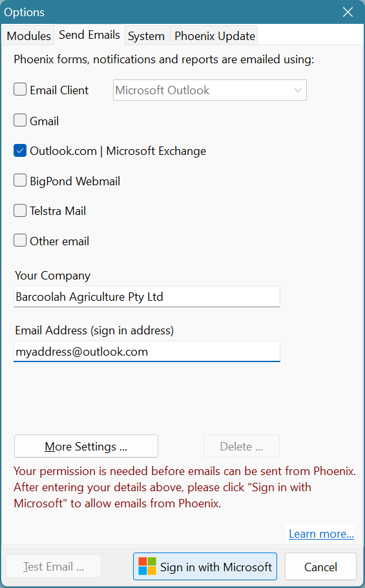This screenshot has width=365, height=588.
Task: Open the System tab
Action: pos(147,35)
